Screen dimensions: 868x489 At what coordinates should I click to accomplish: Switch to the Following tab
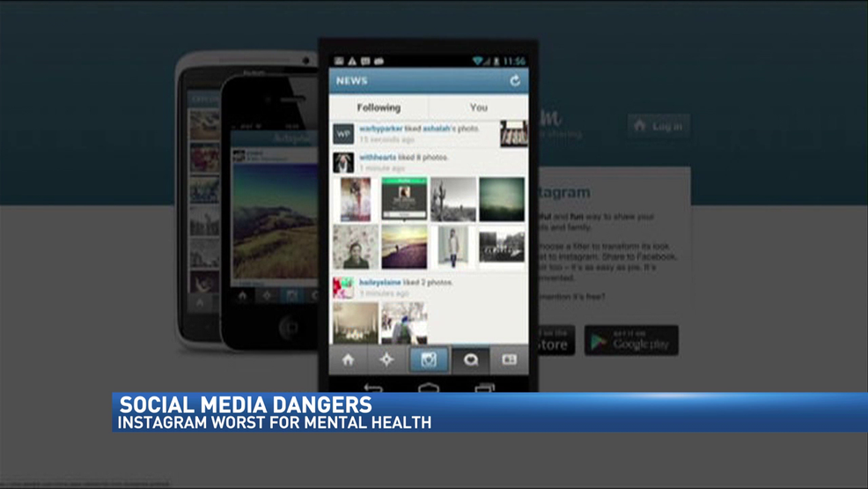379,107
